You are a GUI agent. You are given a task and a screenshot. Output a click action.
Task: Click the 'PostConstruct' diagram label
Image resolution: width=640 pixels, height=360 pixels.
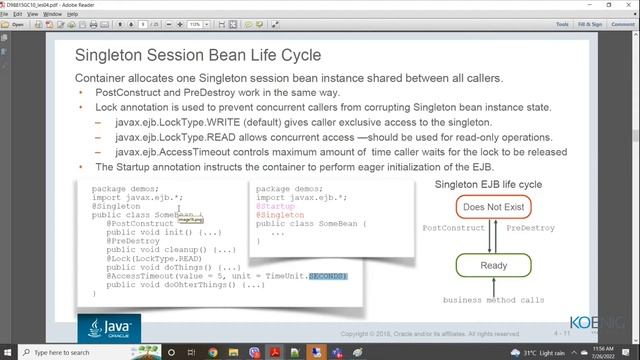point(453,228)
